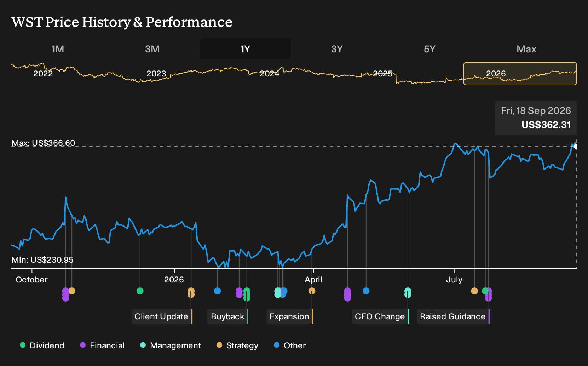
Task: Click the purple Financial marker stack after October
Action: coord(65,294)
